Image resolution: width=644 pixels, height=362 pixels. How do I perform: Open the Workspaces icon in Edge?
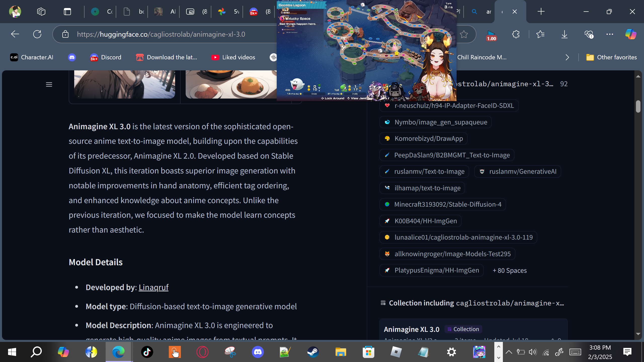[x=41, y=12]
